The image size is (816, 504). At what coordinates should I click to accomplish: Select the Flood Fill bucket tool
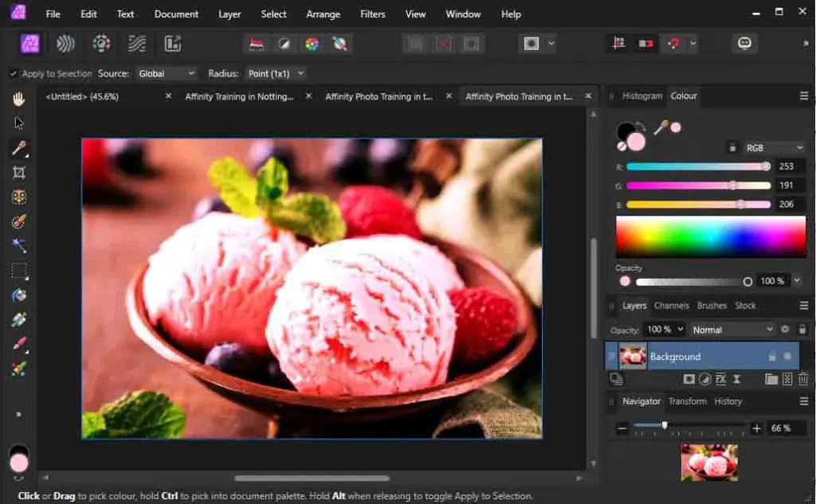19,295
